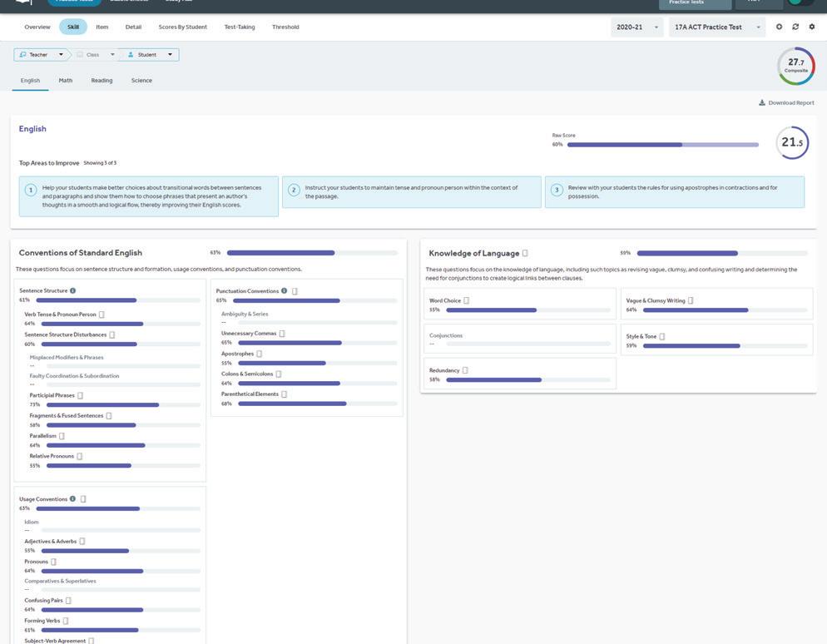
Task: Open the settings gear icon
Action: pos(812,27)
